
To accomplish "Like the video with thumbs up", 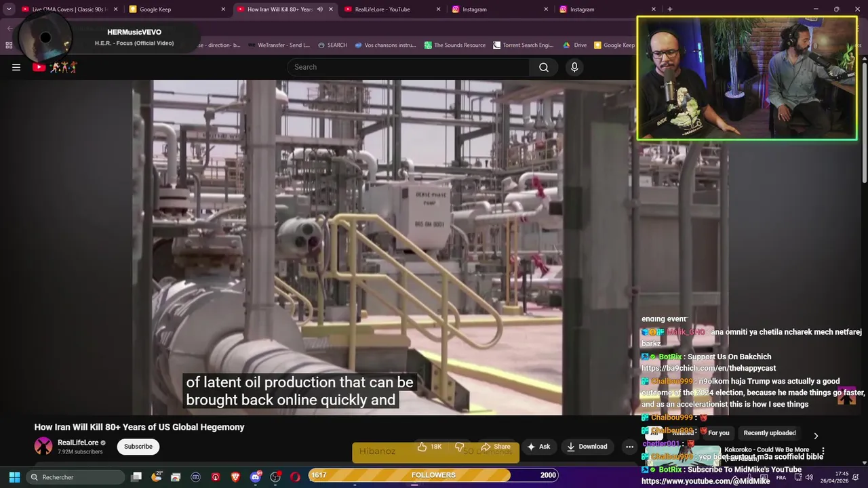I will tap(430, 447).
